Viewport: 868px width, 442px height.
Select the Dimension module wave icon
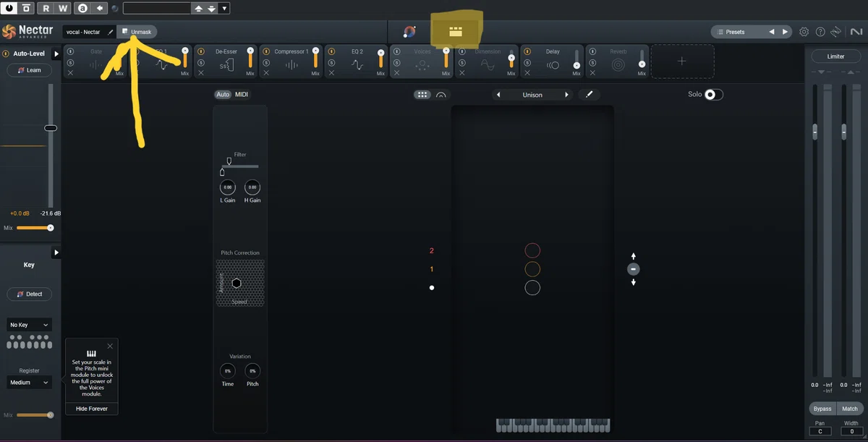click(x=488, y=65)
